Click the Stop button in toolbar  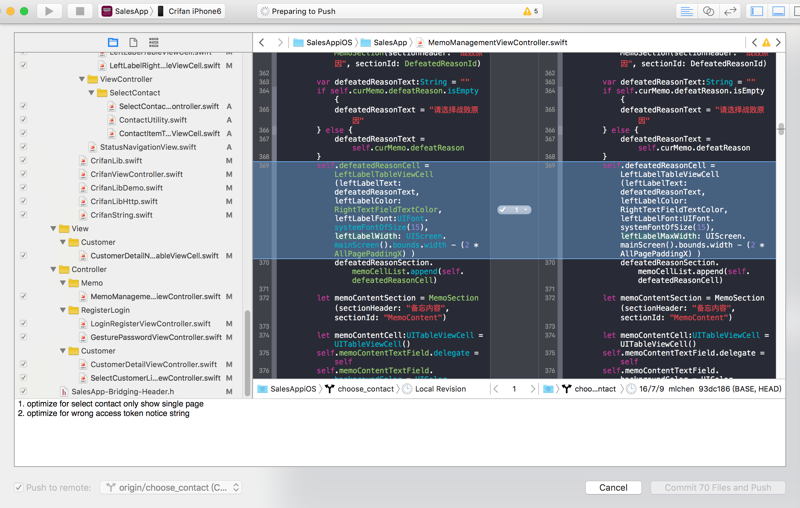tap(79, 11)
